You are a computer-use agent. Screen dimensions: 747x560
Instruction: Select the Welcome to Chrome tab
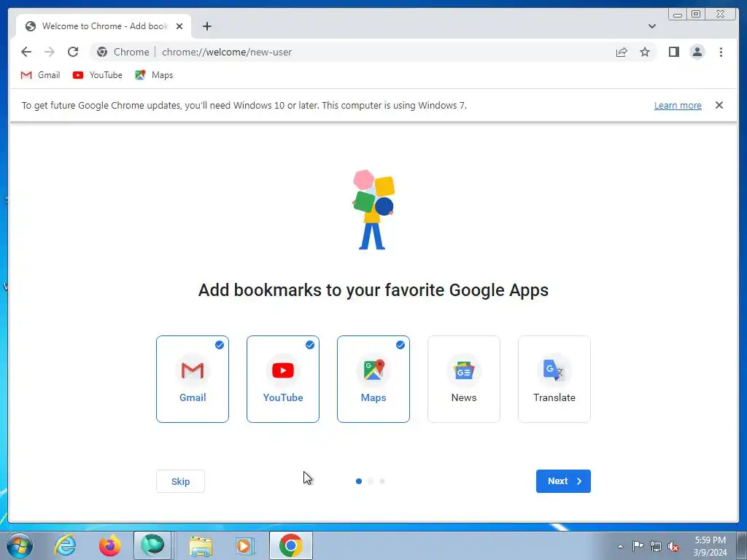[104, 26]
